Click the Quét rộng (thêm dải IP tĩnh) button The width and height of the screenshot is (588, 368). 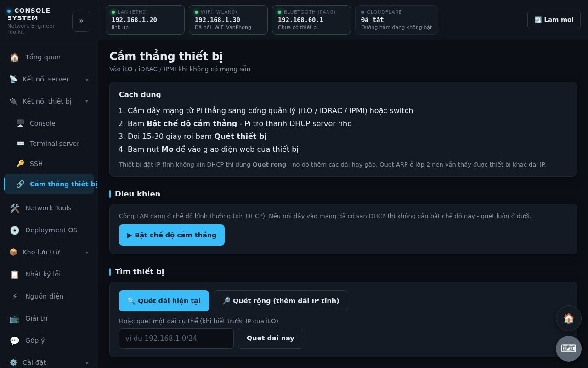[x=281, y=301]
